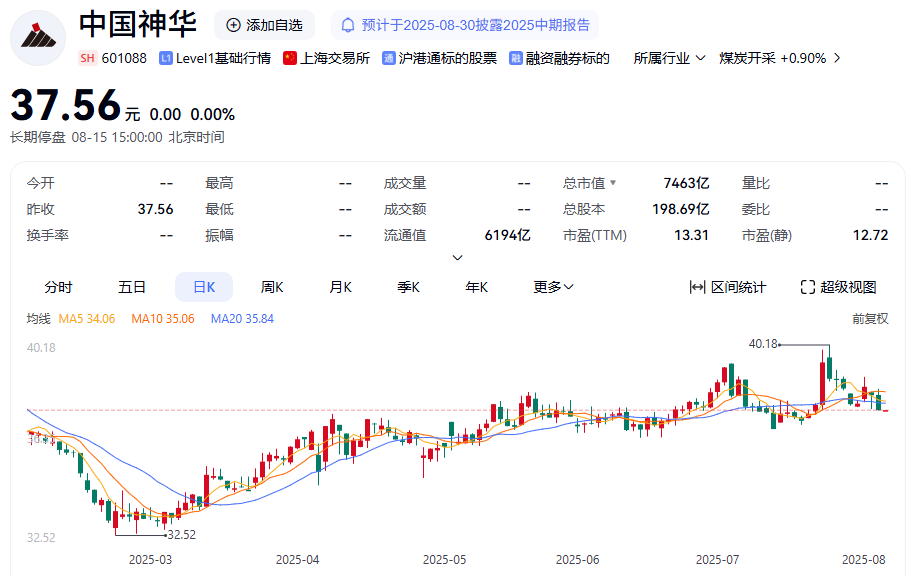Open the 更多 chart period dropdown
This screenshot has width=910, height=577.
(x=553, y=287)
